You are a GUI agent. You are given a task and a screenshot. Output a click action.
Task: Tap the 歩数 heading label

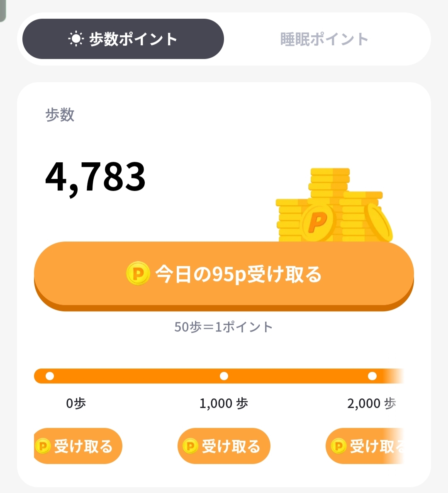60,115
